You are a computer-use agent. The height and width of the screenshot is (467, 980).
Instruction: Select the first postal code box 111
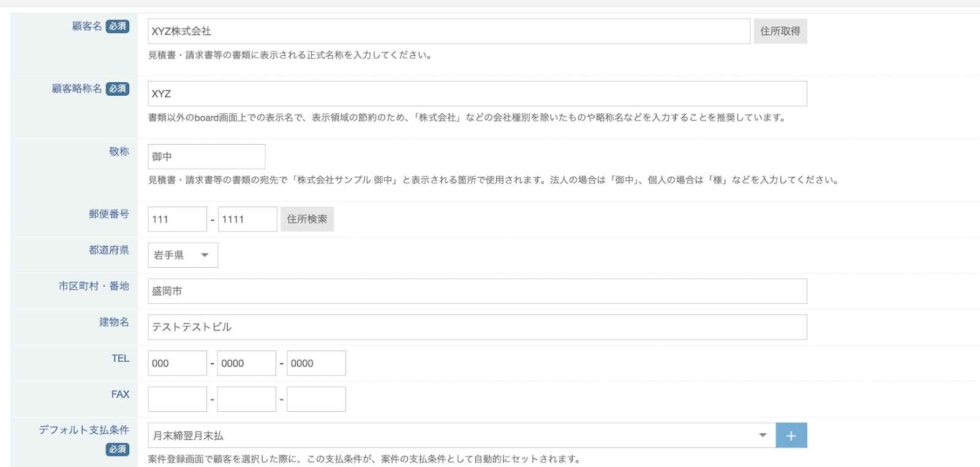[177, 219]
